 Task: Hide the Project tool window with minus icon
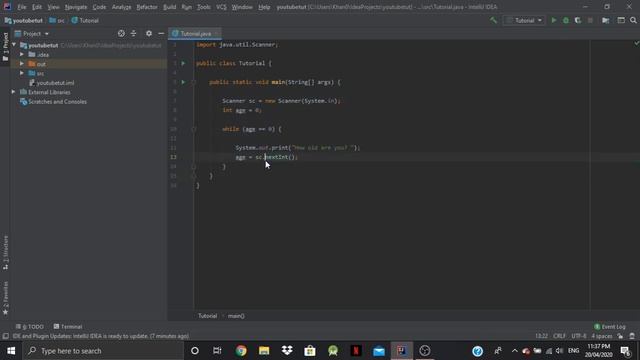click(x=161, y=33)
